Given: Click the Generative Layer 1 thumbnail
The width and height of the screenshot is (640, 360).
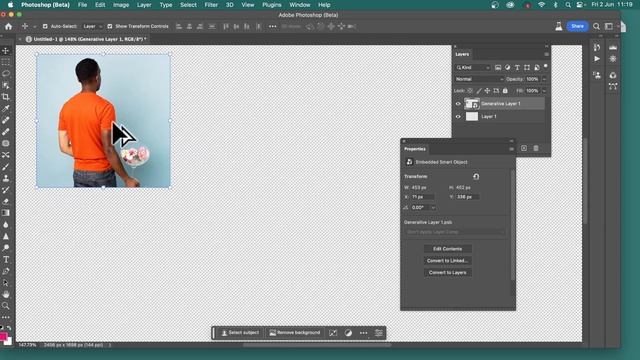Looking at the screenshot, I should (x=472, y=104).
